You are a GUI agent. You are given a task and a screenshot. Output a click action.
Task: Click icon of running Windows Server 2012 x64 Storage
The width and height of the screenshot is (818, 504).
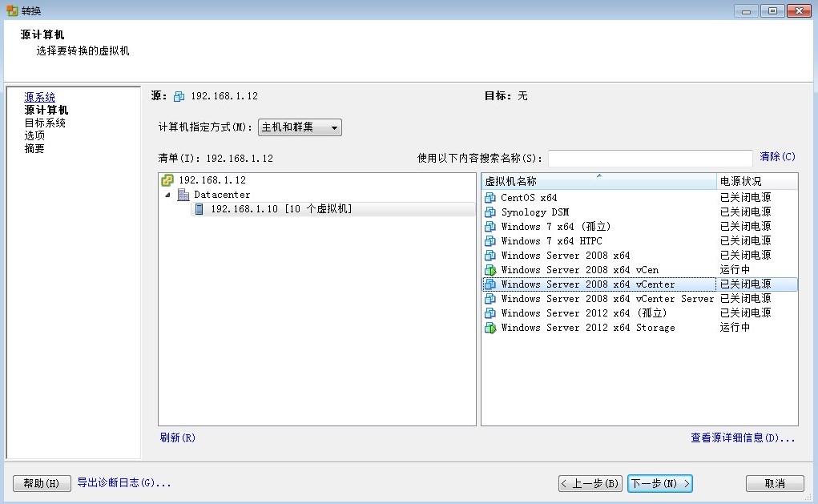point(490,328)
